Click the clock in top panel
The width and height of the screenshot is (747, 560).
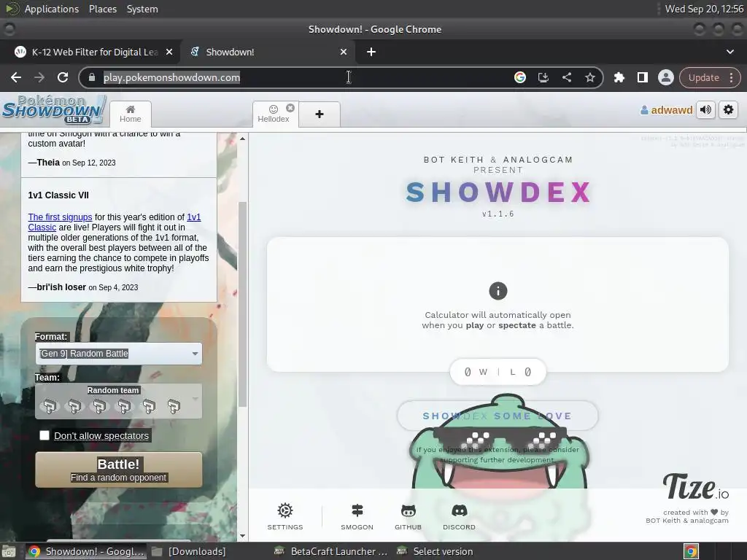pos(704,9)
